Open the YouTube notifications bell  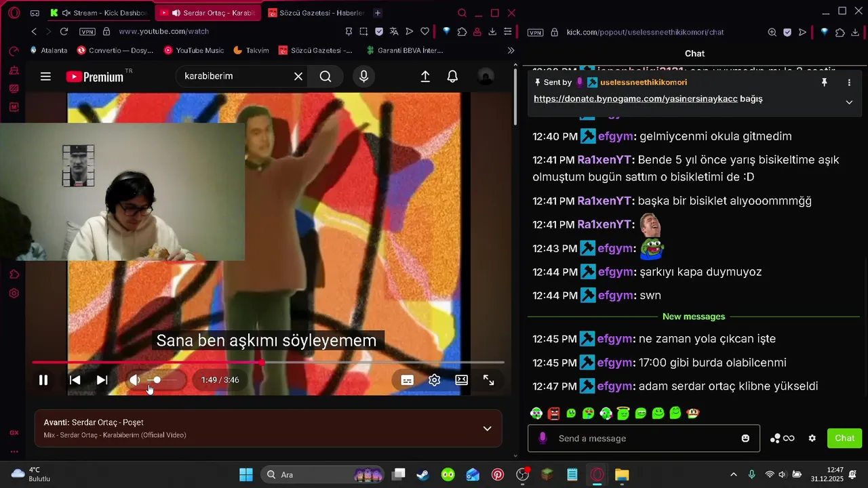coord(452,77)
